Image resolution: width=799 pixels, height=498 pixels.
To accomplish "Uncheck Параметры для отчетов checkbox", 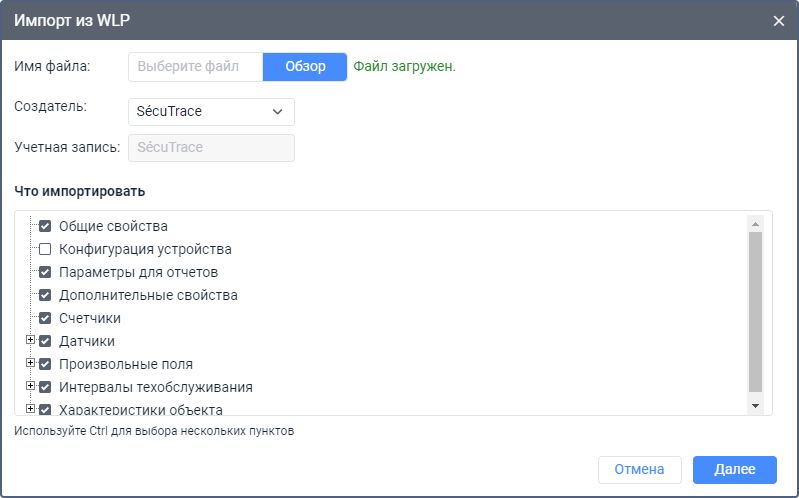I will click(x=45, y=272).
